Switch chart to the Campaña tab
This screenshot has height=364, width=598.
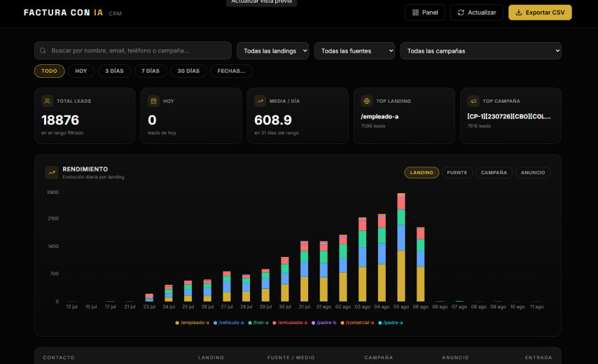[494, 173]
